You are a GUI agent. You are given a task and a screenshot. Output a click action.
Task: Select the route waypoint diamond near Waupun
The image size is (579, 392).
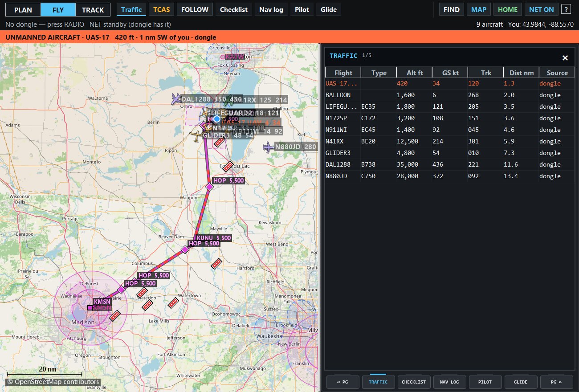(x=209, y=187)
